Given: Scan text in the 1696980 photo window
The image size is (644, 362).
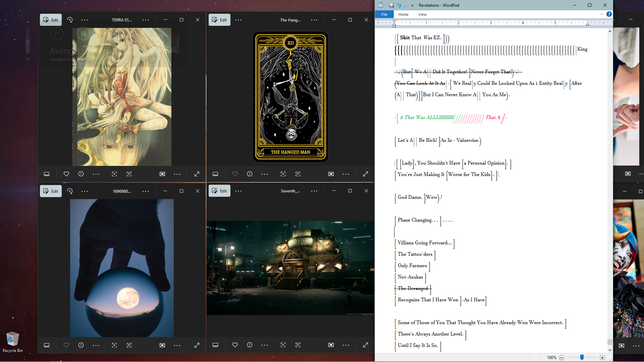Looking at the screenshot, I should (x=129, y=345).
